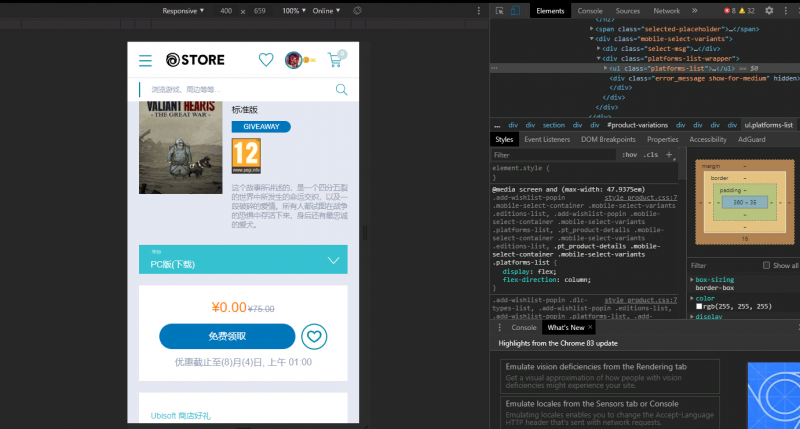The width and height of the screenshot is (800, 429).
Task: Open the Online throttling dropdown
Action: tap(326, 11)
